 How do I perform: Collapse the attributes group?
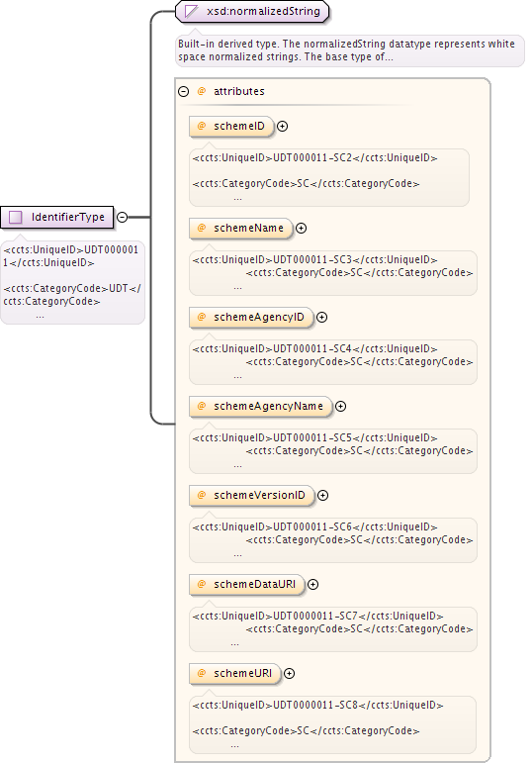[184, 91]
